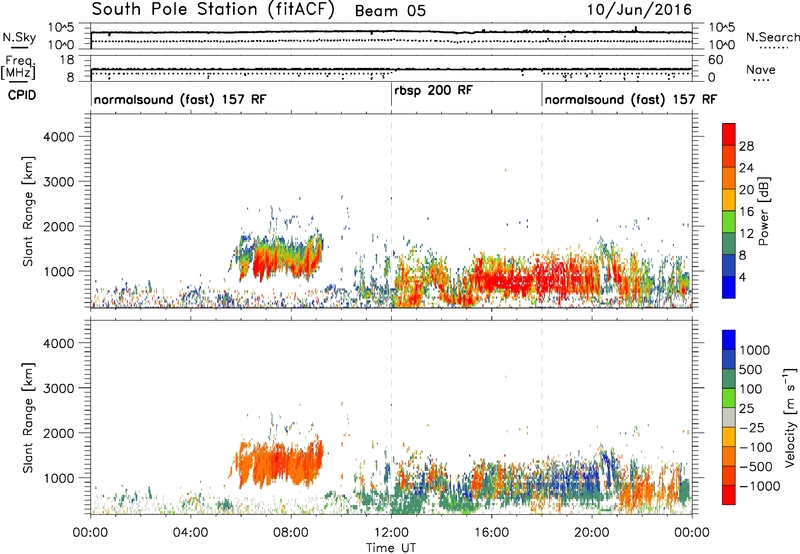Click the 08:00 time tick label

[291, 533]
